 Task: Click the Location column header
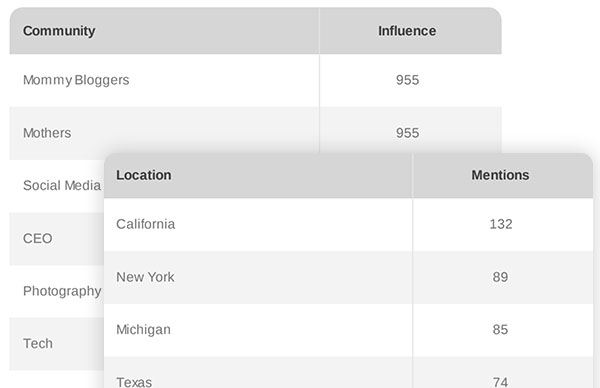(x=144, y=175)
